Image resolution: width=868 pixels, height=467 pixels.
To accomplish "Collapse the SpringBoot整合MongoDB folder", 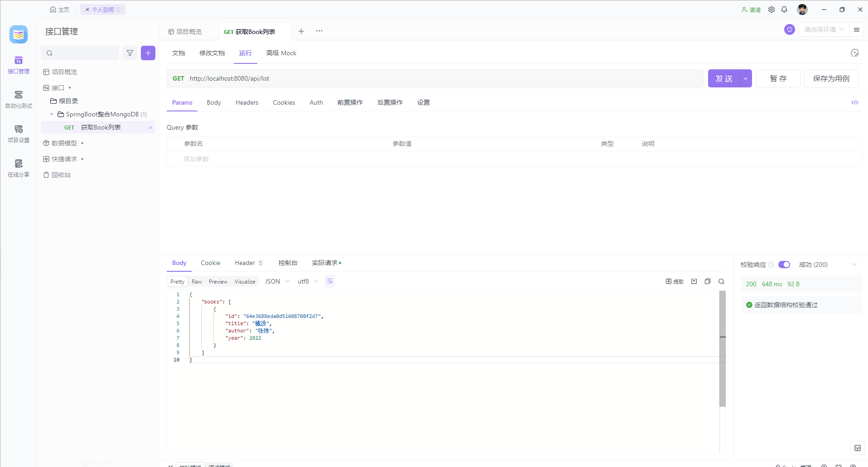I will (52, 114).
